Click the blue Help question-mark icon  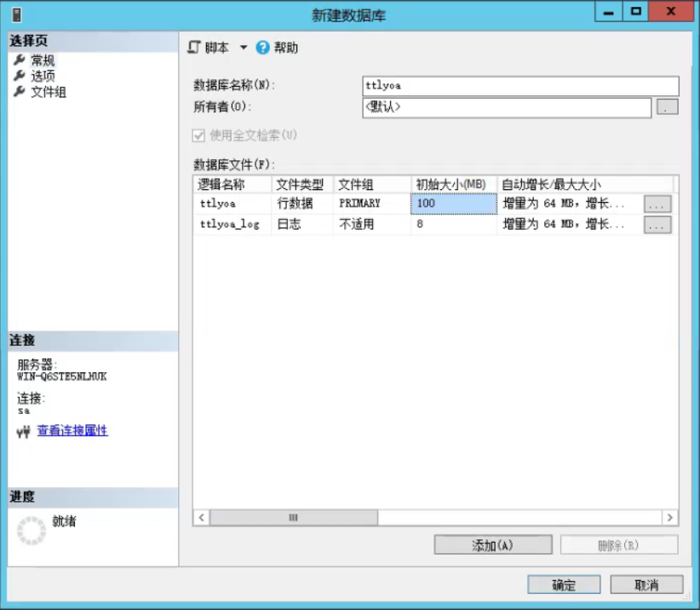click(x=262, y=48)
